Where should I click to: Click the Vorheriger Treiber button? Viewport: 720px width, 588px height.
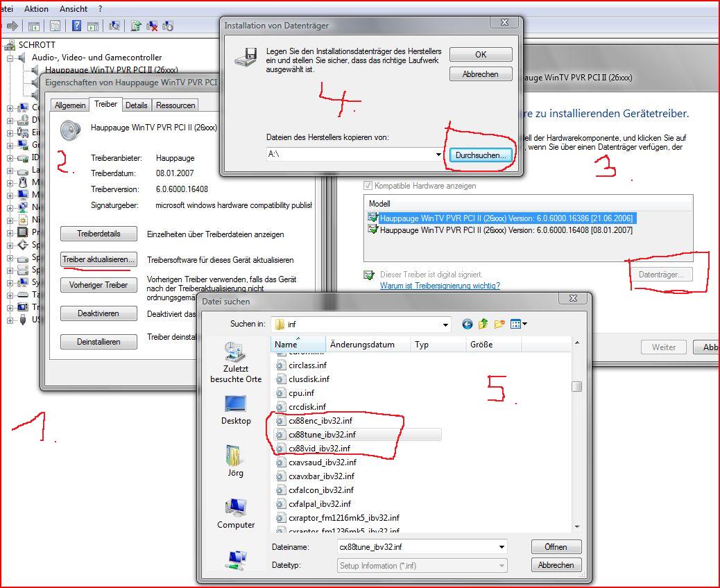click(x=98, y=285)
